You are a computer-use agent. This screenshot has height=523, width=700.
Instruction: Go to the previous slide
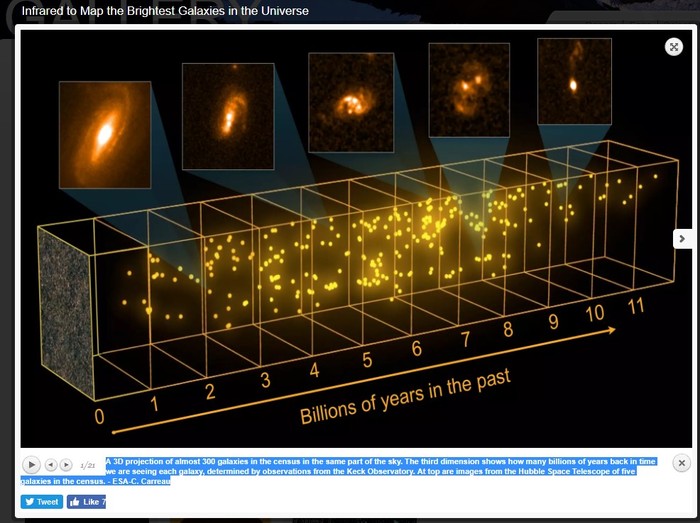click(51, 464)
